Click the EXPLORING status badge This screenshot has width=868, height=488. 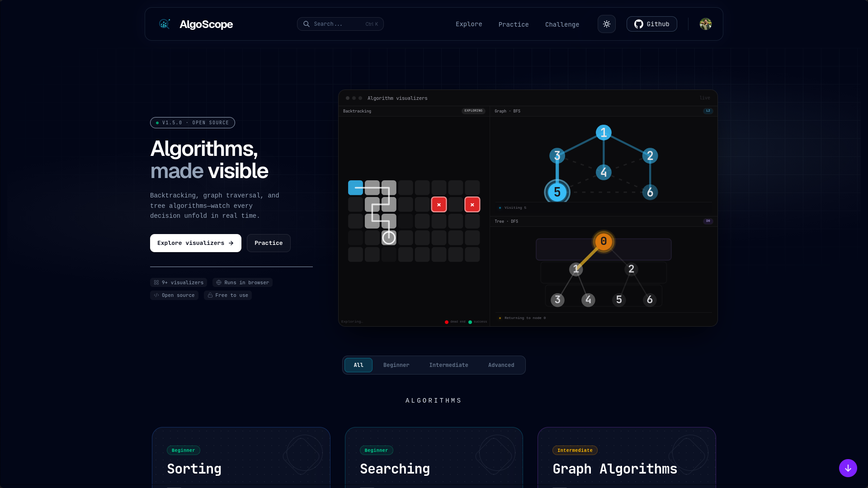click(x=473, y=111)
